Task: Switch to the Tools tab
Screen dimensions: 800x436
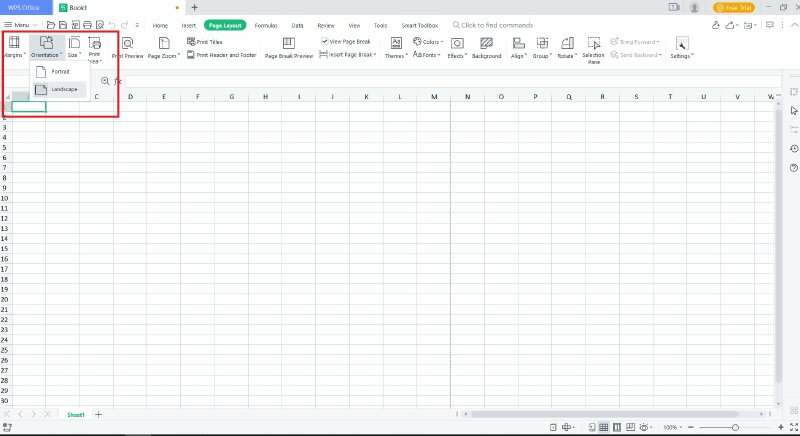Action: point(380,25)
